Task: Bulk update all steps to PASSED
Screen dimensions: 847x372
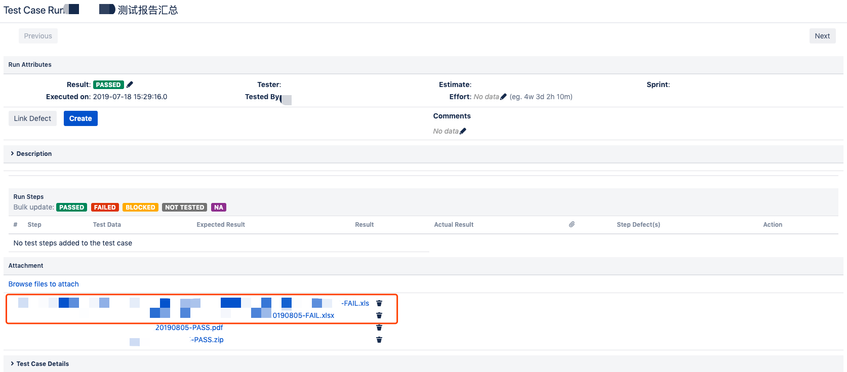Action: pyautogui.click(x=72, y=207)
